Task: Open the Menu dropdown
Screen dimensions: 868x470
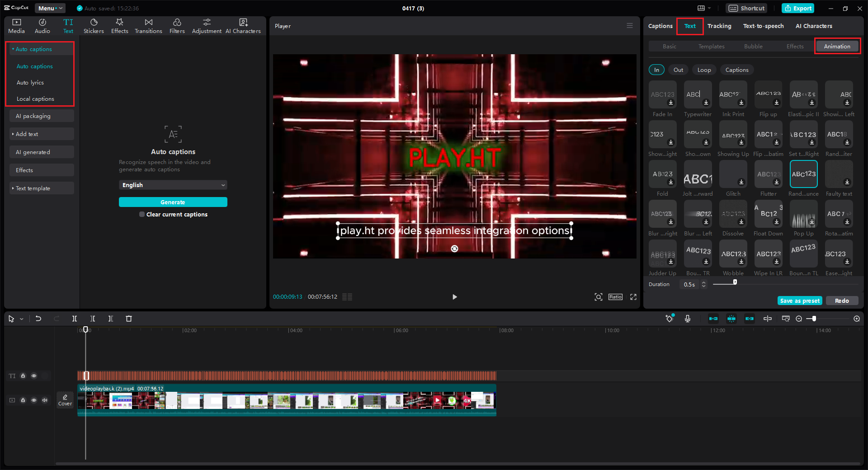Action: pos(50,8)
